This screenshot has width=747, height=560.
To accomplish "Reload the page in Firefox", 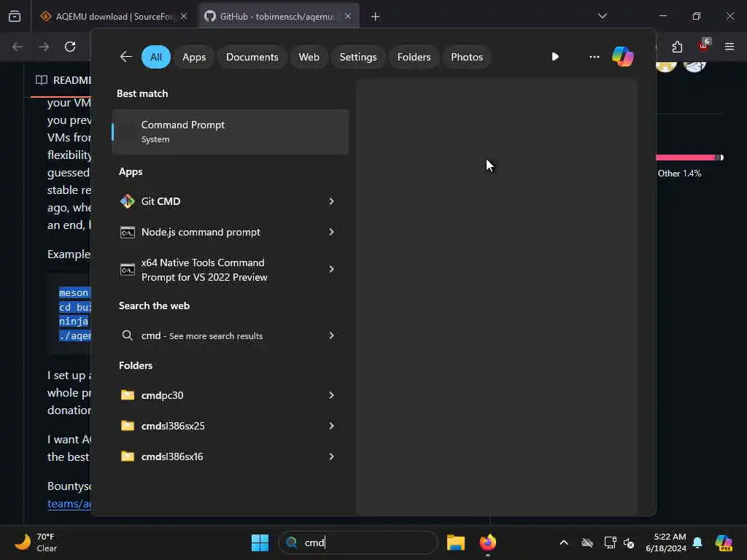I will click(70, 47).
